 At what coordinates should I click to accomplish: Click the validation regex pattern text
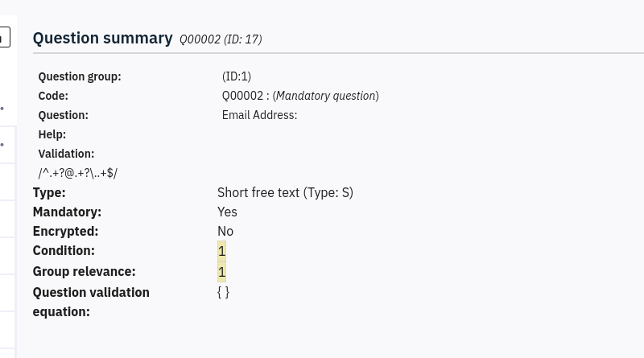click(78, 173)
